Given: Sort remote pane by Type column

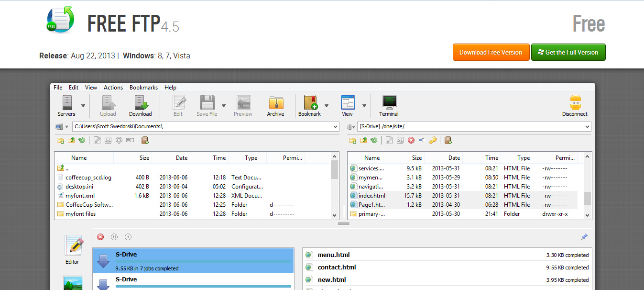Looking at the screenshot, I should [524, 158].
